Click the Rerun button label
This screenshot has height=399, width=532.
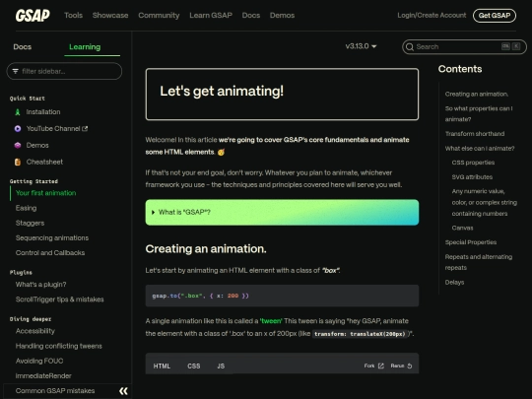point(397,366)
